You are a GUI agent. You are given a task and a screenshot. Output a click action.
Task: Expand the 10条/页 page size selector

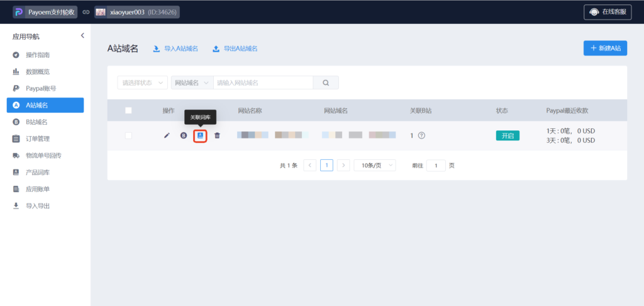375,165
